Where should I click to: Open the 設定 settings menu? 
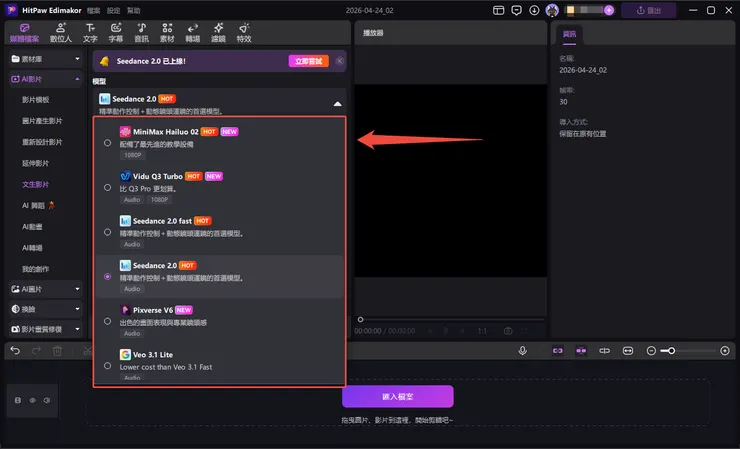(113, 10)
